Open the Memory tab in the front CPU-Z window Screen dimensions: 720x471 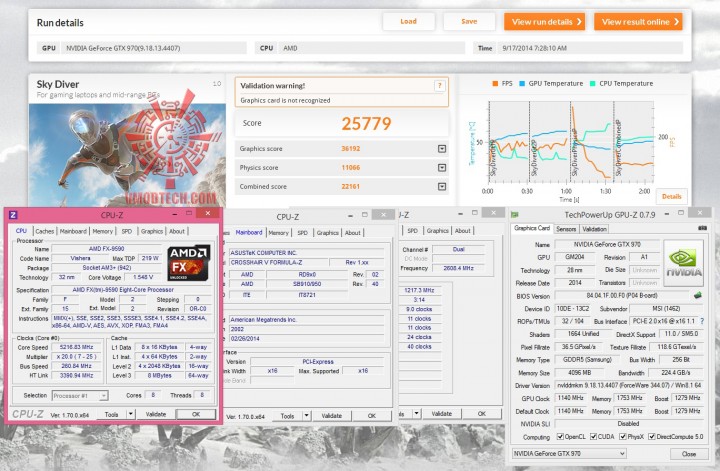click(x=102, y=231)
